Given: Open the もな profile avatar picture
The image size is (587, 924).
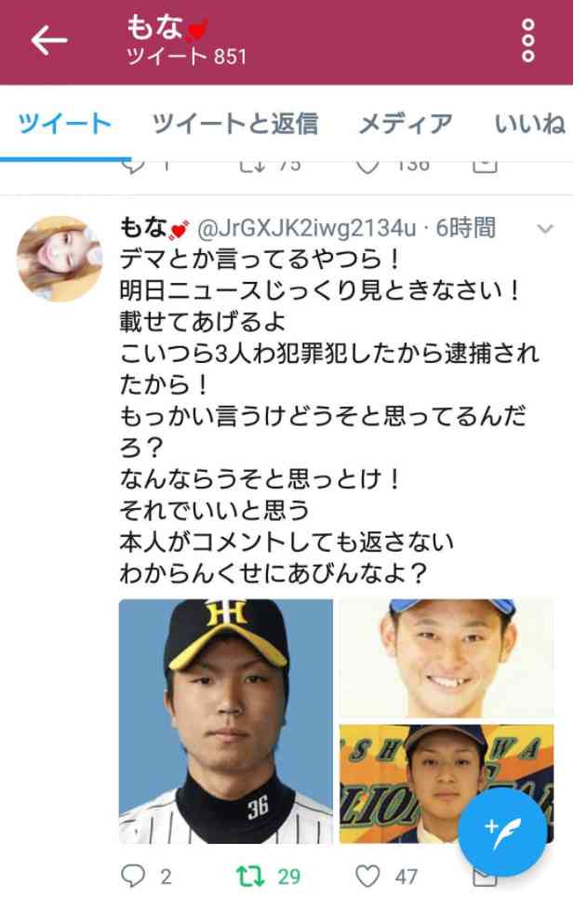Looking at the screenshot, I should click(x=60, y=260).
